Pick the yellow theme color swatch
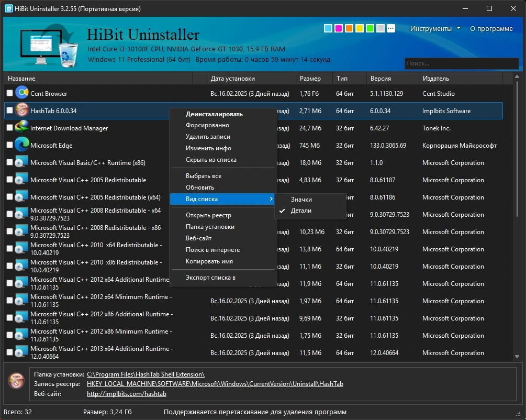The width and height of the screenshot is (526, 420). pos(359,28)
